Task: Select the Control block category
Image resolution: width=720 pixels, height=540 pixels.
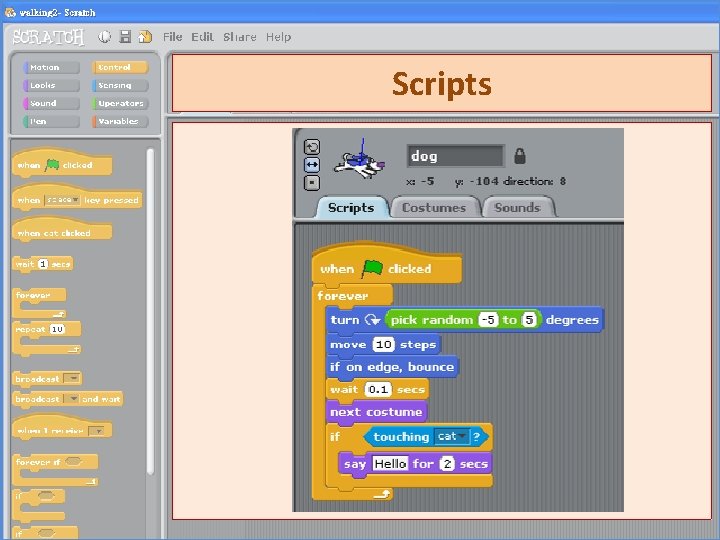Action: click(x=120, y=68)
